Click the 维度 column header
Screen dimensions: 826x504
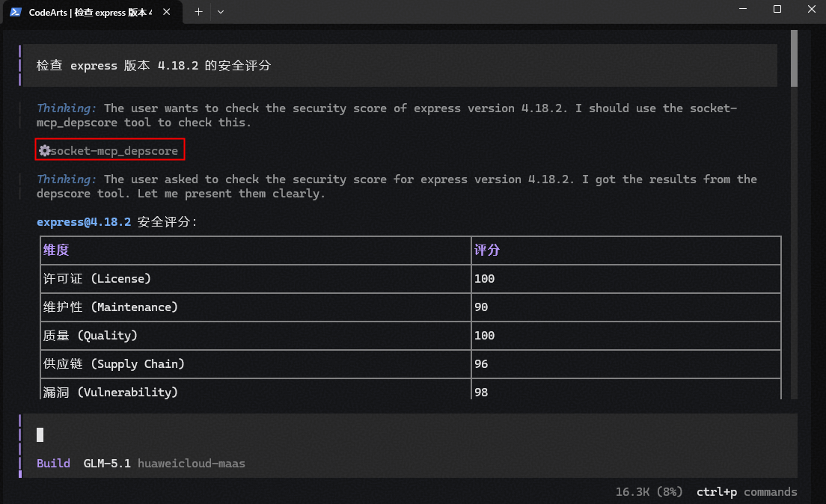(56, 250)
